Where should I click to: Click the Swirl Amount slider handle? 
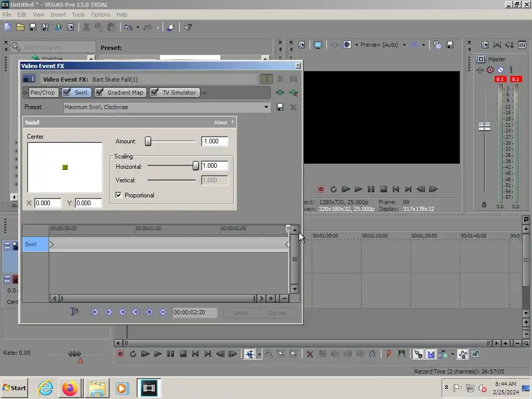(x=148, y=141)
